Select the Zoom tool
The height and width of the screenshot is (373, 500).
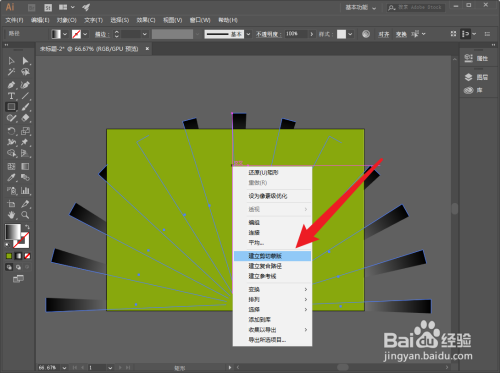click(x=25, y=215)
